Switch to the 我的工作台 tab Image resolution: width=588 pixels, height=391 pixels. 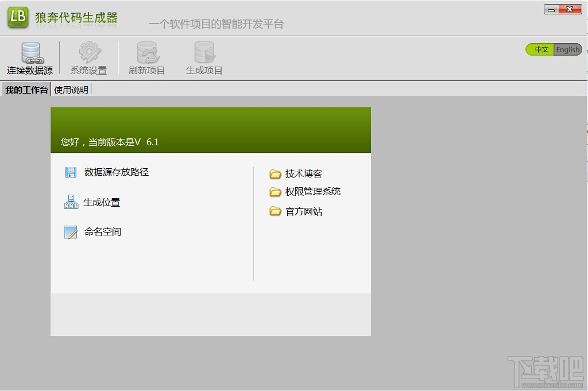(26, 90)
